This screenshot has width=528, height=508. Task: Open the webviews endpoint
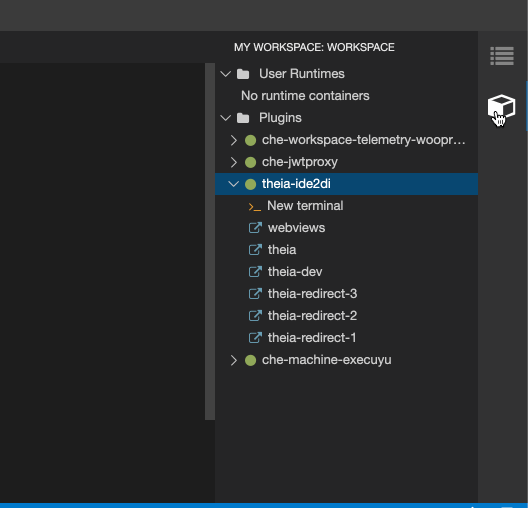(296, 228)
